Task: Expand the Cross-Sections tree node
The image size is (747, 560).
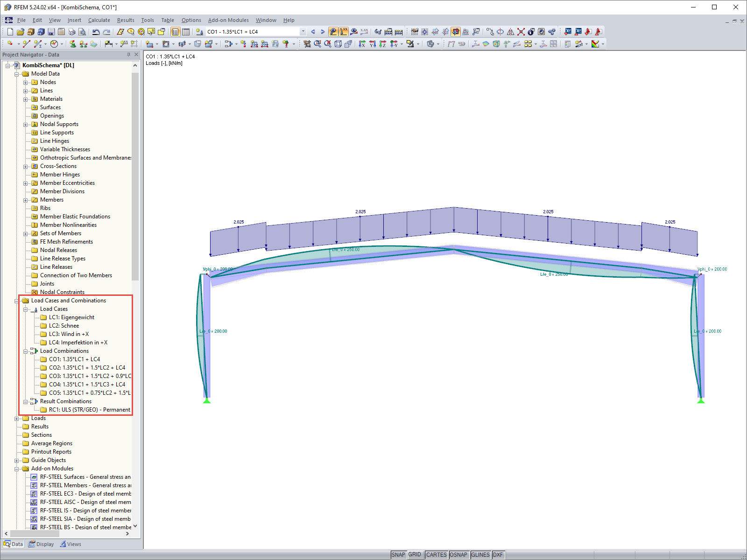Action: pos(26,166)
